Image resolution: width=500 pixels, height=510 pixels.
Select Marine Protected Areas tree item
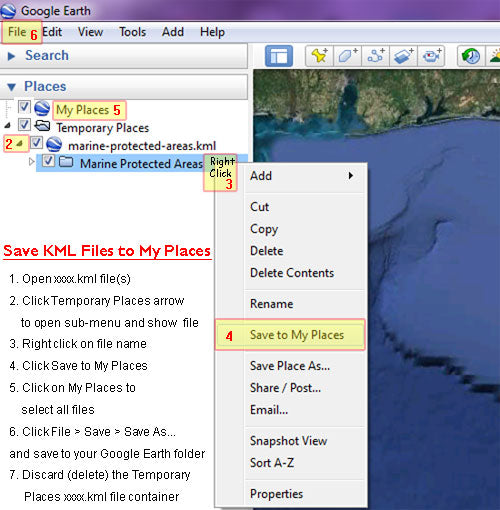(141, 164)
